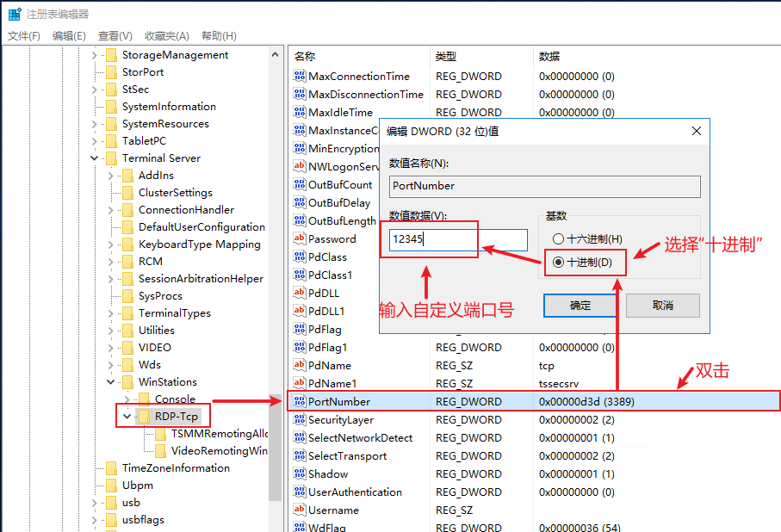This screenshot has height=532, width=781.
Task: Select the WdFlag value name
Action: point(326,527)
